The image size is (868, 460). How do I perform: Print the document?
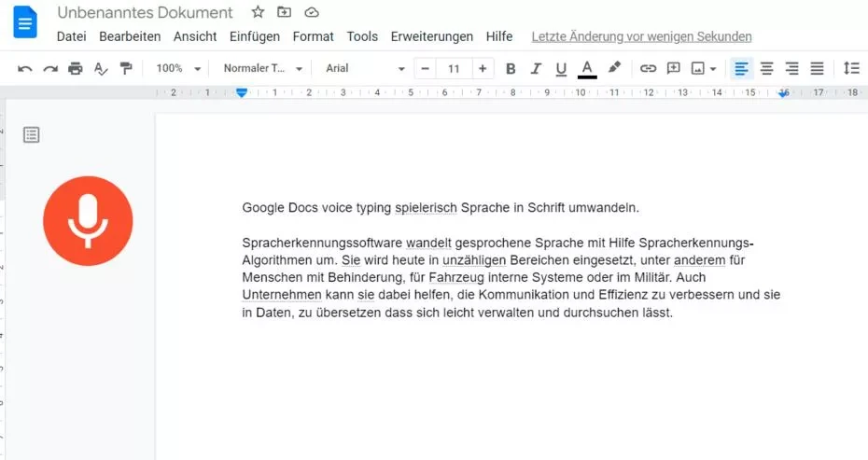(76, 69)
